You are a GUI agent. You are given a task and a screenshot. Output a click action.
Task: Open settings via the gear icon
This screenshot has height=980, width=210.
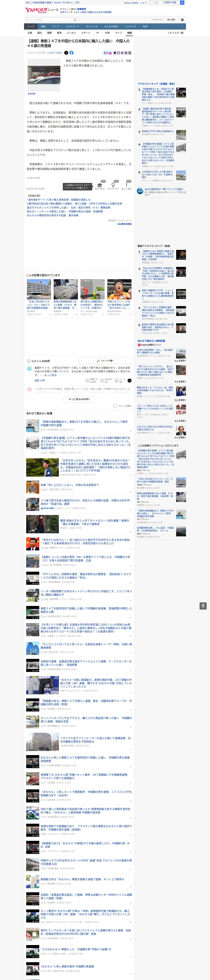pos(182,19)
